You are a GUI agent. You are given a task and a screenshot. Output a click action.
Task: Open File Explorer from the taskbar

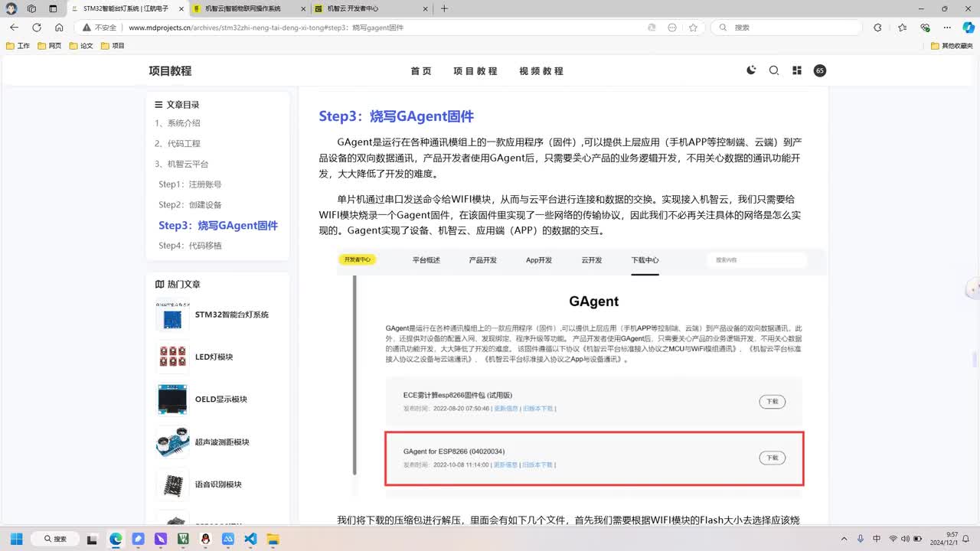click(x=273, y=539)
